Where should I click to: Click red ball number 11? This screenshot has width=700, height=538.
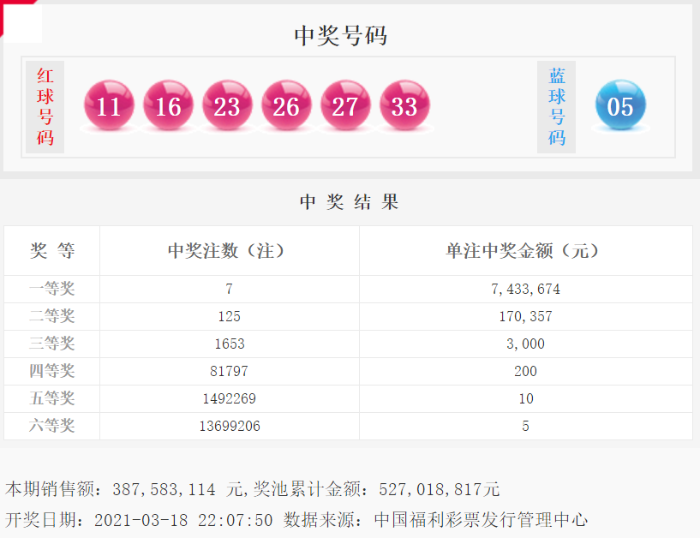point(109,106)
